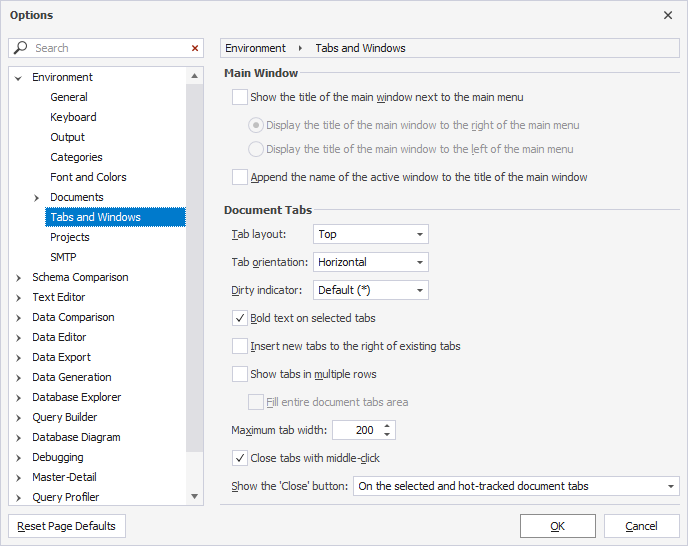This screenshot has width=688, height=546.
Task: Decrease maximum tab width with down arrow
Action: coord(387,435)
